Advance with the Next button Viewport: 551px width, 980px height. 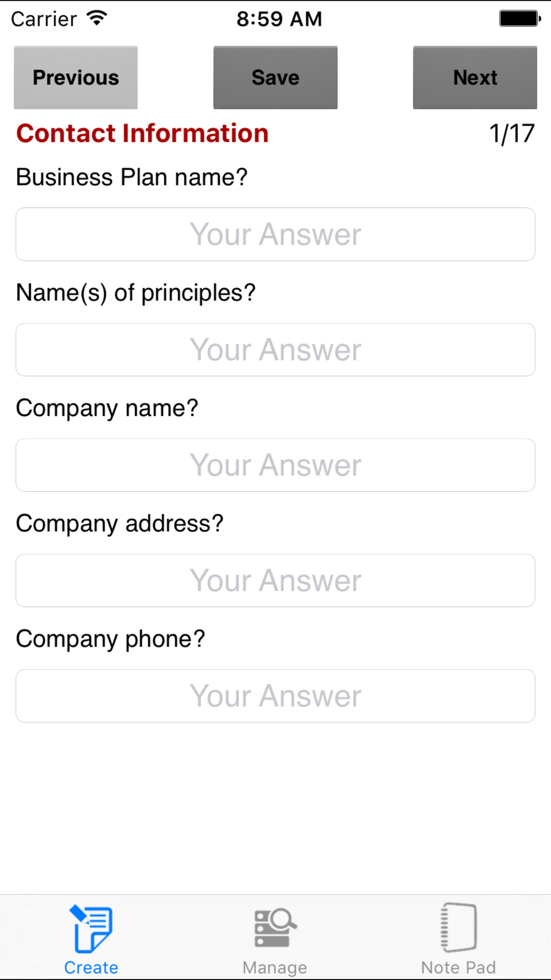click(x=475, y=77)
